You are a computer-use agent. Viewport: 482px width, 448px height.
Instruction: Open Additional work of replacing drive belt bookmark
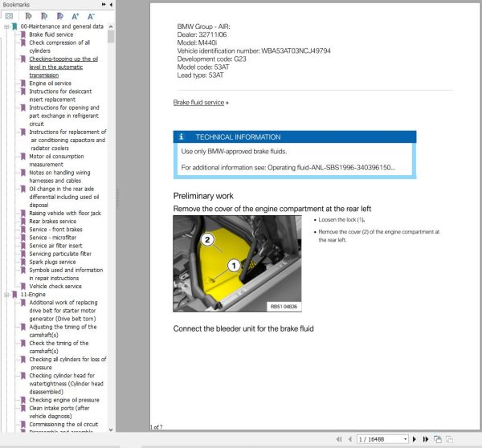coord(63,311)
